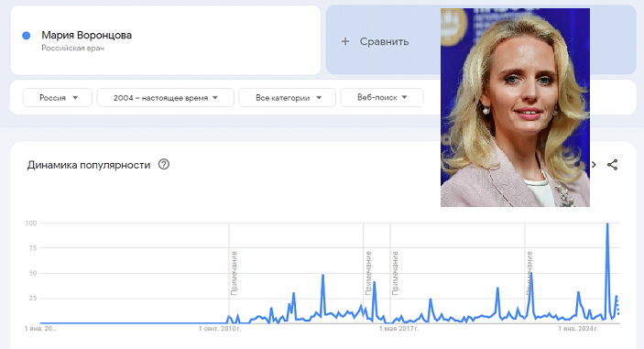Expand the Россия region dropdown

58,98
